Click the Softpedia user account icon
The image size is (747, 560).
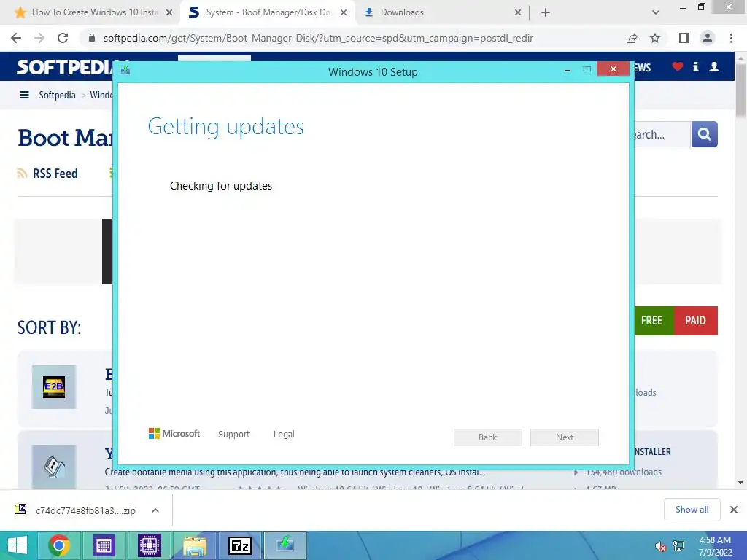tap(714, 66)
